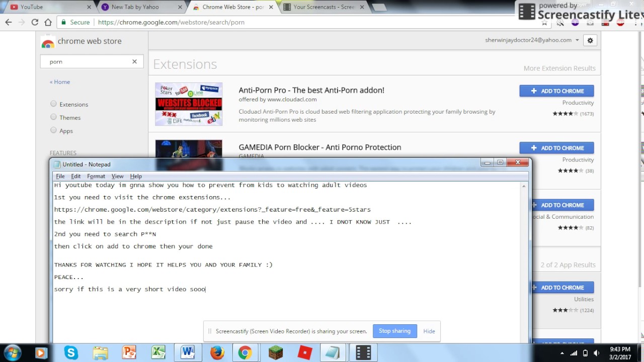This screenshot has width=644, height=362.
Task: Launch PowerPoint from the taskbar
Action: point(129,353)
